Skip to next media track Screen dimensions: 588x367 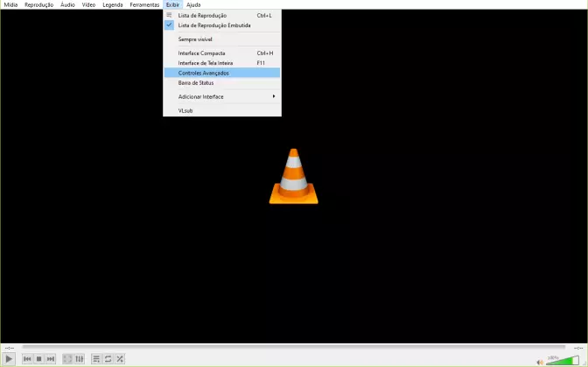[51, 359]
